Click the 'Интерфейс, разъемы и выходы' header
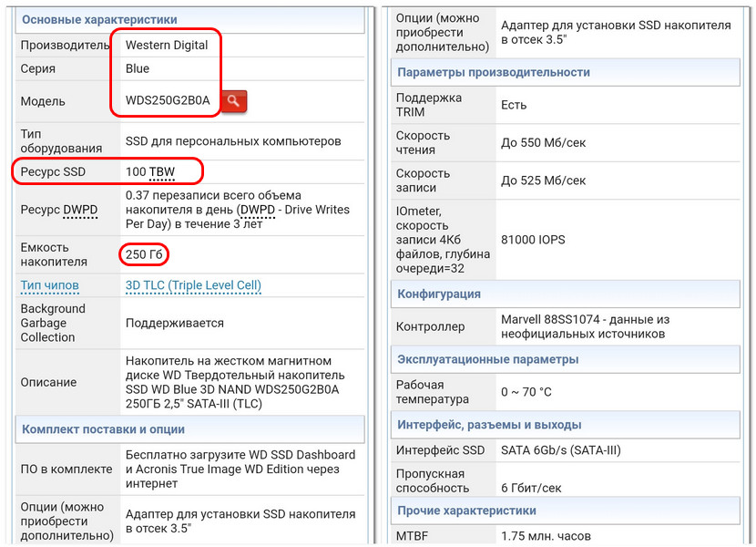Viewport: 756px width, 547px height. [x=565, y=425]
